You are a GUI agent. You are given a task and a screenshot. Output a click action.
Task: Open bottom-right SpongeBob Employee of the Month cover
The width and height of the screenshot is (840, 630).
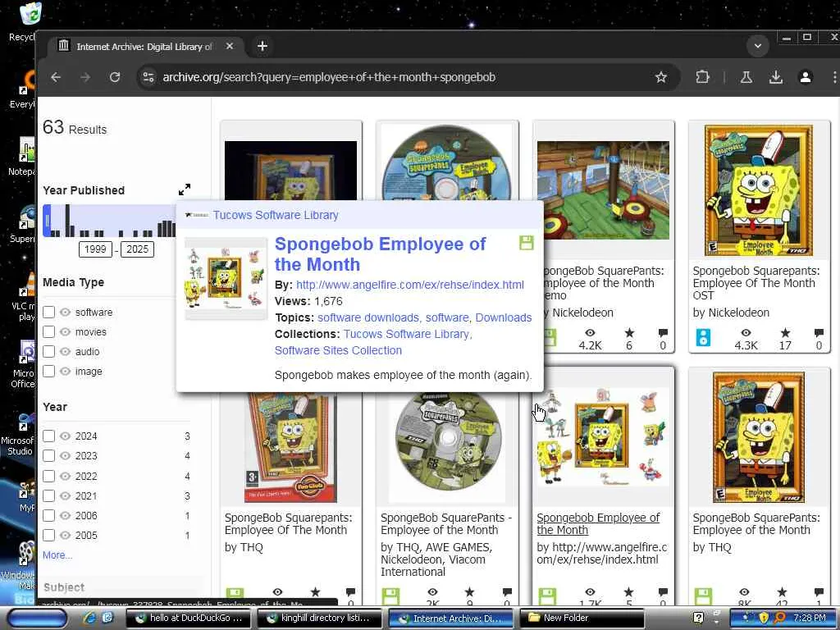coord(758,436)
